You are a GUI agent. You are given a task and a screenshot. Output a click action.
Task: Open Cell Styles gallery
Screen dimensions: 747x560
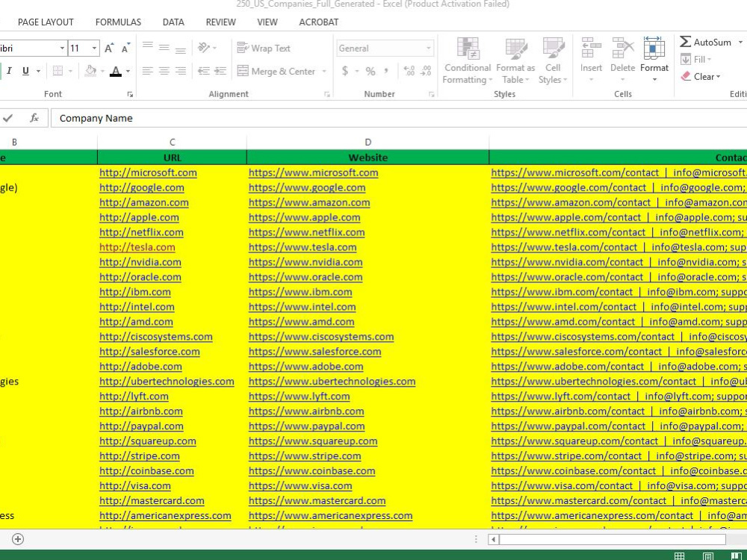(x=553, y=61)
